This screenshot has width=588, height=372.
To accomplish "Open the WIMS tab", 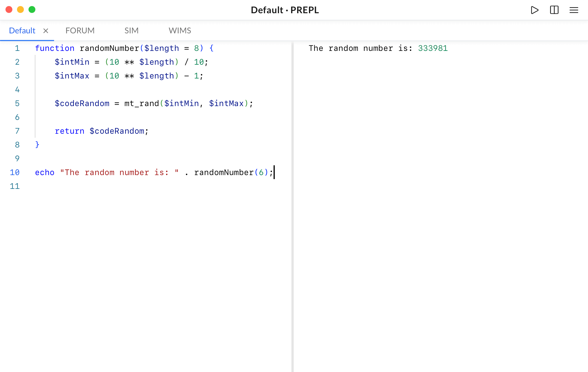I will pyautogui.click(x=180, y=30).
